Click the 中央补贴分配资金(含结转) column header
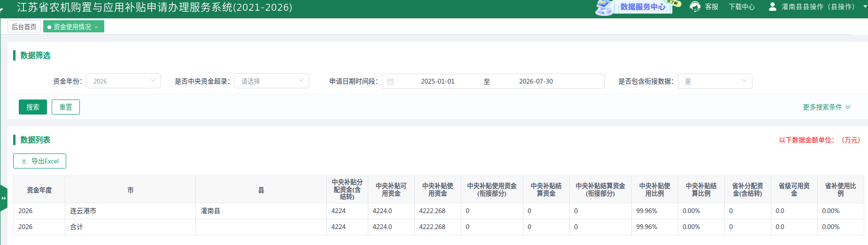Image resolution: width=868 pixels, height=245 pixels. (347, 190)
